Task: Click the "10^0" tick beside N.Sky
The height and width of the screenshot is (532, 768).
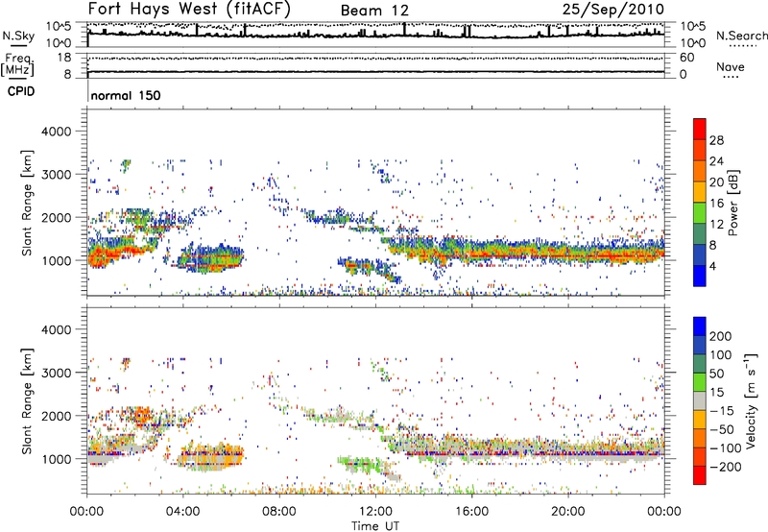Action: point(59,43)
